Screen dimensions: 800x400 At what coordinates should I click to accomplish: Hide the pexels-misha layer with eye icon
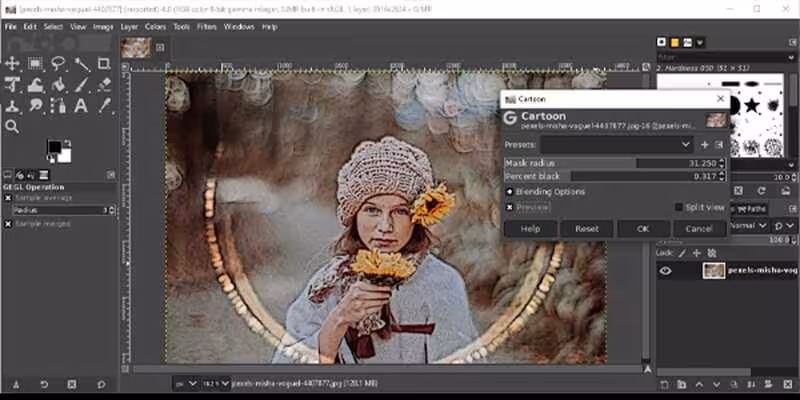pos(665,271)
